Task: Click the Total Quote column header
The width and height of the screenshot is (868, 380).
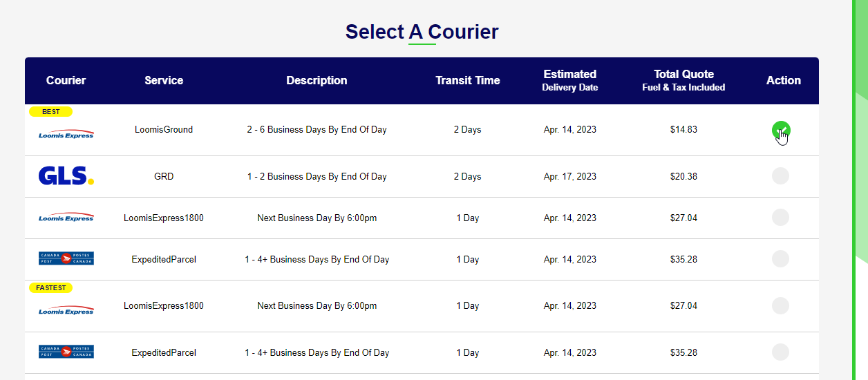Action: pos(683,80)
